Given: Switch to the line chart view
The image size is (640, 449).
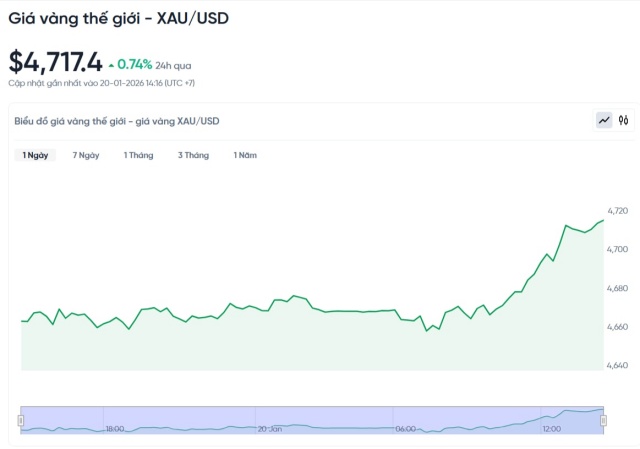Looking at the screenshot, I should 604,120.
